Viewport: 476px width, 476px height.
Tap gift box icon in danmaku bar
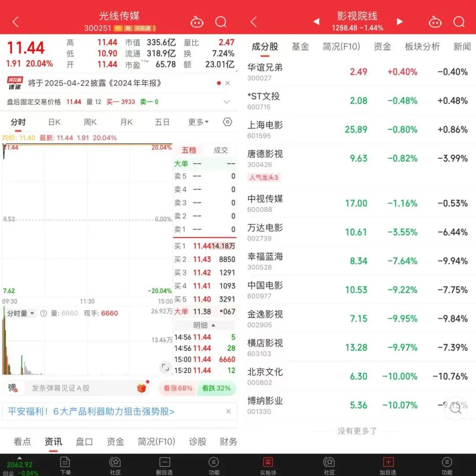tap(142, 388)
